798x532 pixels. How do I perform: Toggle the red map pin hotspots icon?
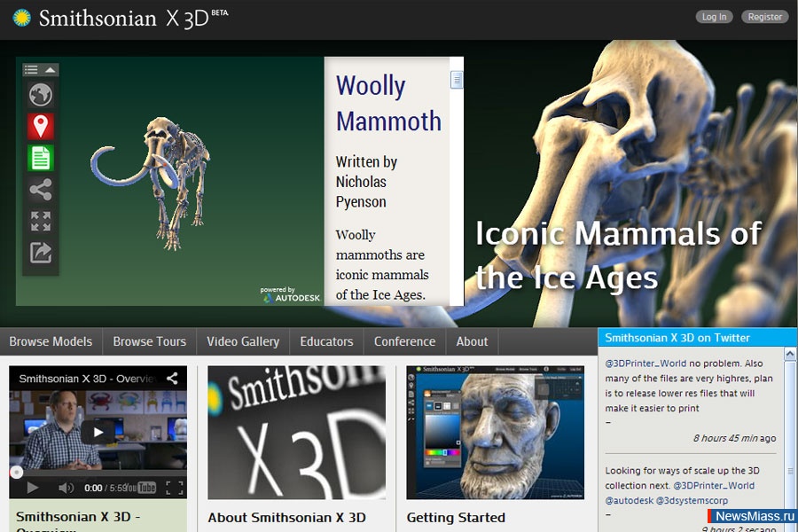click(x=41, y=126)
